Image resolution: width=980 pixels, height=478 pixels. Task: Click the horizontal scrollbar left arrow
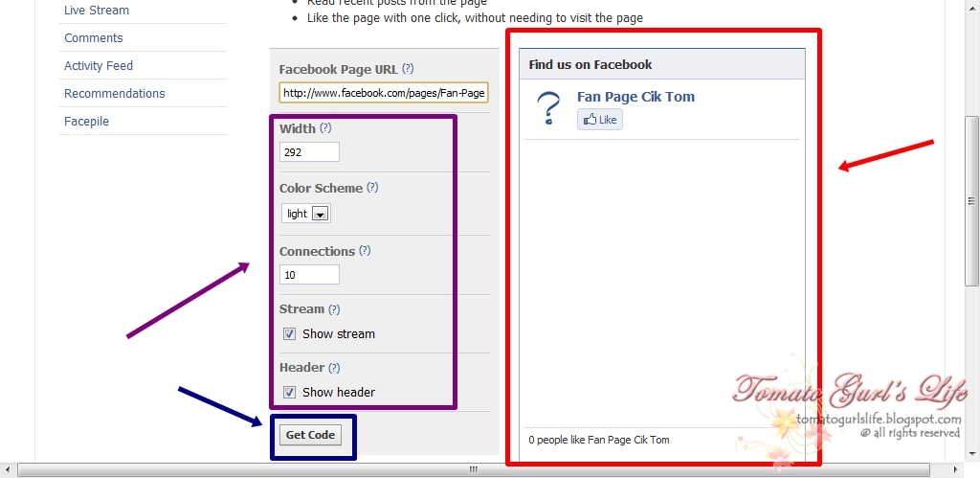[7, 470]
